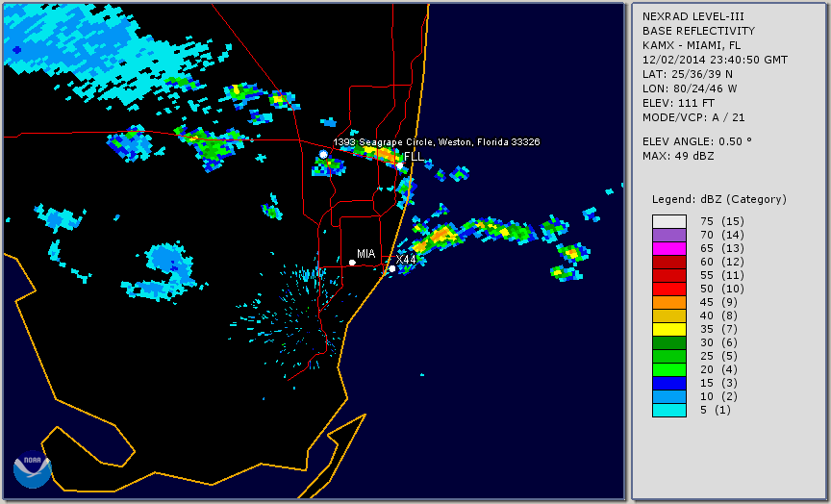Select the 20 dBZ bright green swatch
831x504 pixels.
coord(669,370)
